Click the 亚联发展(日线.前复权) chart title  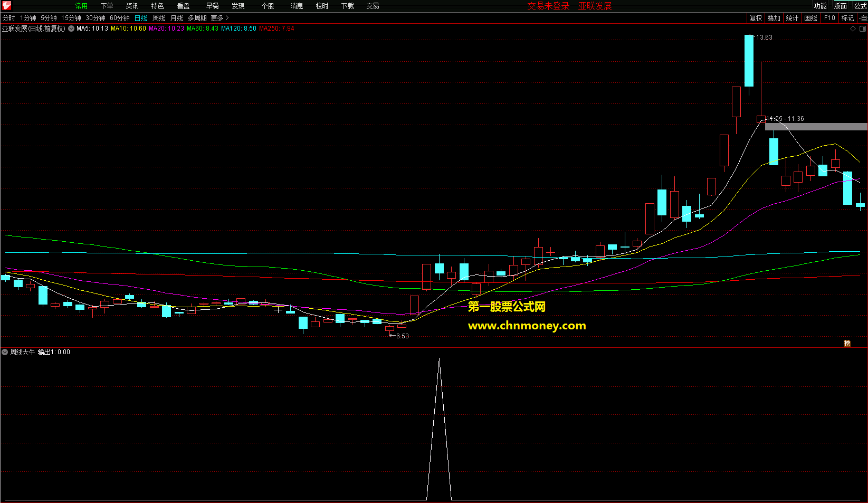coord(34,29)
